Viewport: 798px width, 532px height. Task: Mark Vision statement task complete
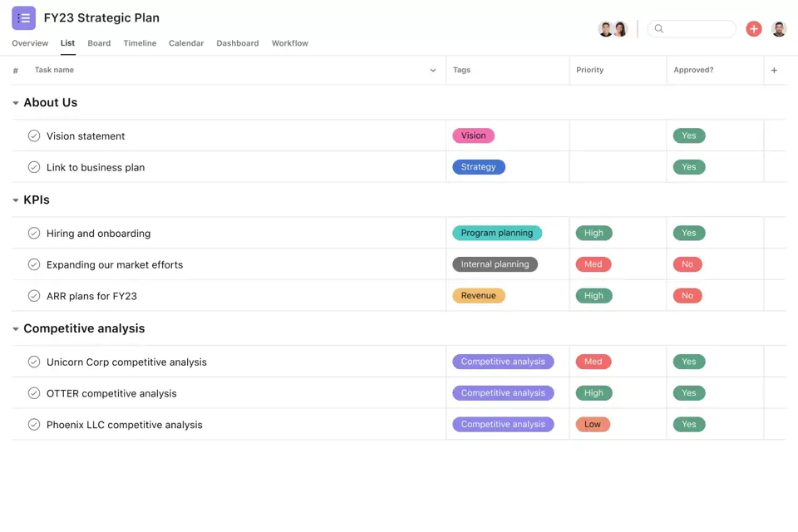[34, 135]
